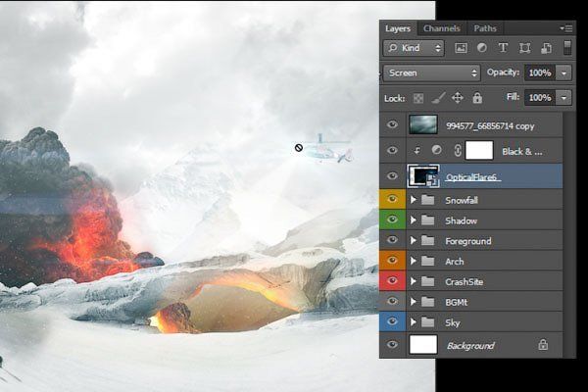Toggle visibility of CrashSite group
The width and height of the screenshot is (588, 392).
[392, 281]
